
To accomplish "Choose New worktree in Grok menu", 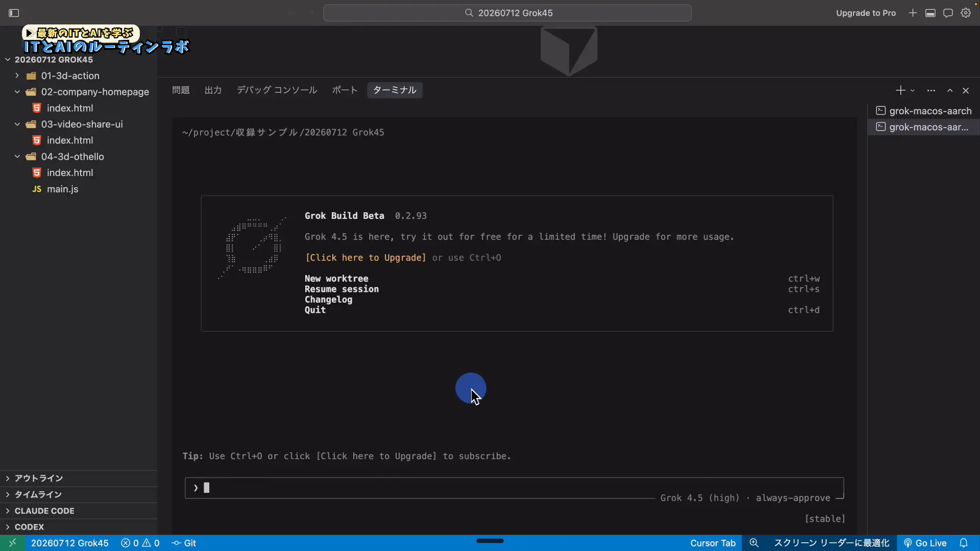I will pyautogui.click(x=336, y=279).
